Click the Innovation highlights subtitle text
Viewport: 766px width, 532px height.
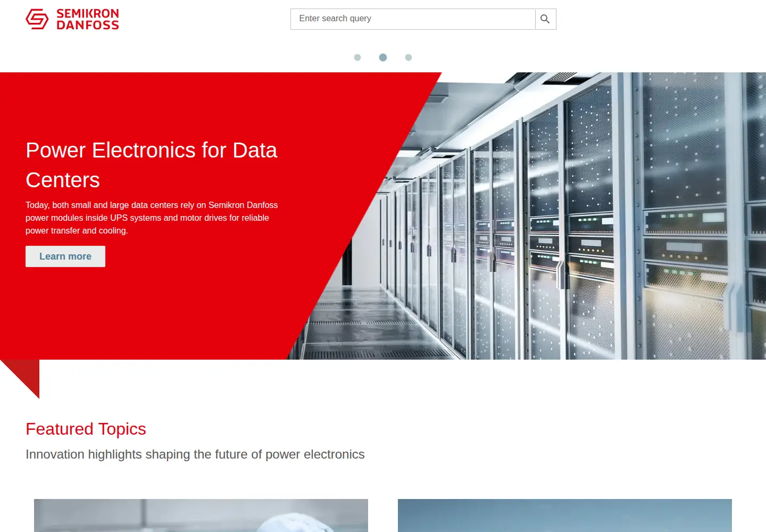click(x=195, y=454)
